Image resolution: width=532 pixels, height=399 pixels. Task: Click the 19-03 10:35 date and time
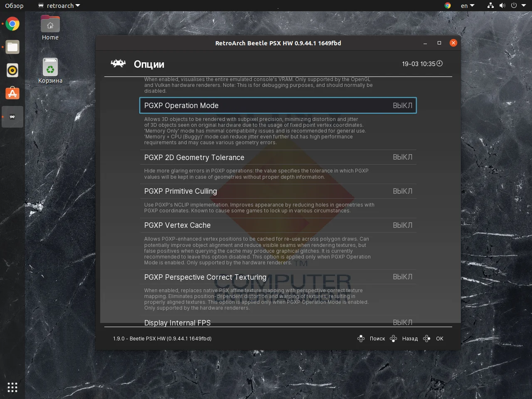[x=419, y=64]
